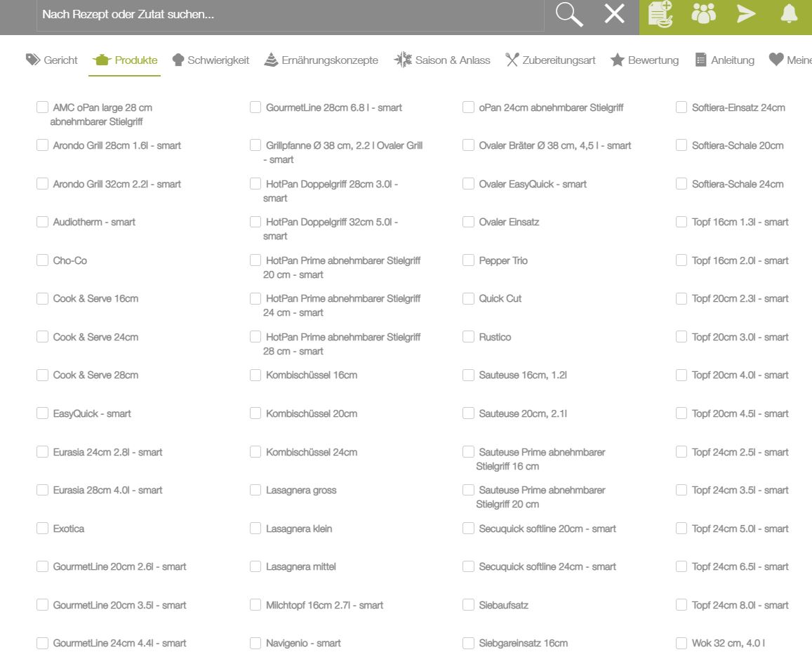Click the 'oPan 24cm abnehmbarer Stielgriff' label
This screenshot has height=652, width=812.
pos(552,107)
